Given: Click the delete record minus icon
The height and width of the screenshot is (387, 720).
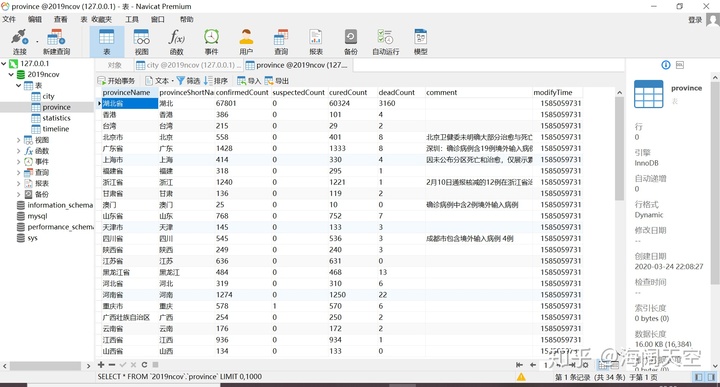Looking at the screenshot, I should tap(112, 365).
